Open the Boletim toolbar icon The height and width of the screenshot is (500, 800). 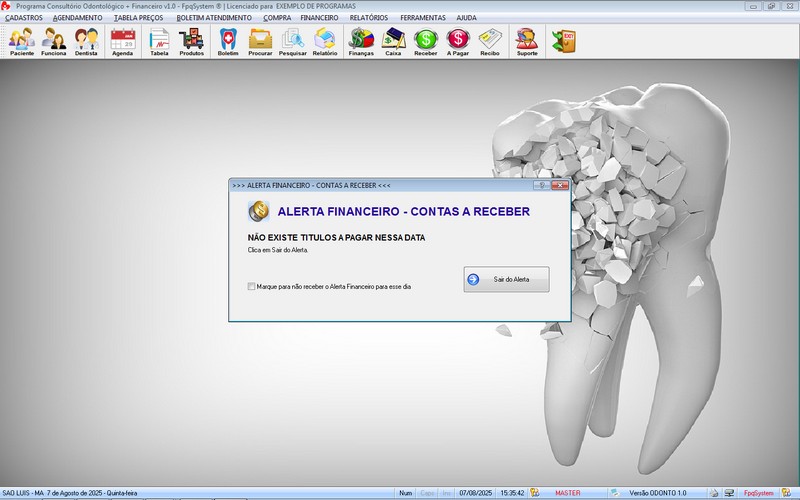228,42
